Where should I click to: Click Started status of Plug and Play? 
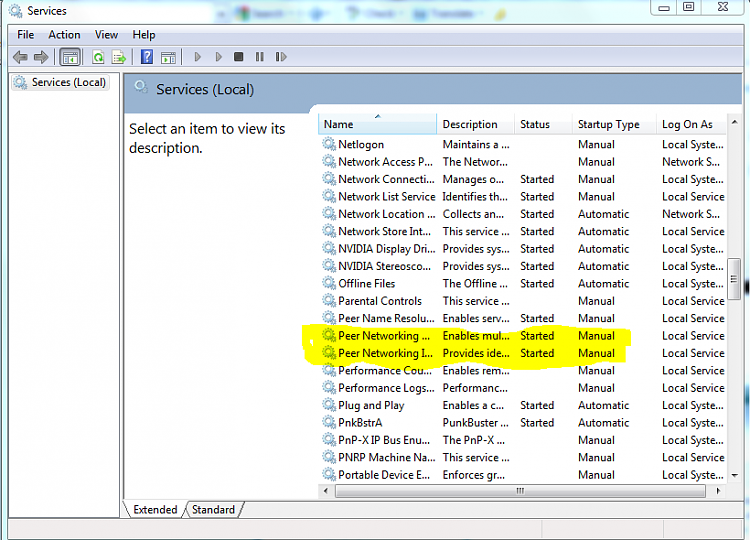tap(537, 405)
